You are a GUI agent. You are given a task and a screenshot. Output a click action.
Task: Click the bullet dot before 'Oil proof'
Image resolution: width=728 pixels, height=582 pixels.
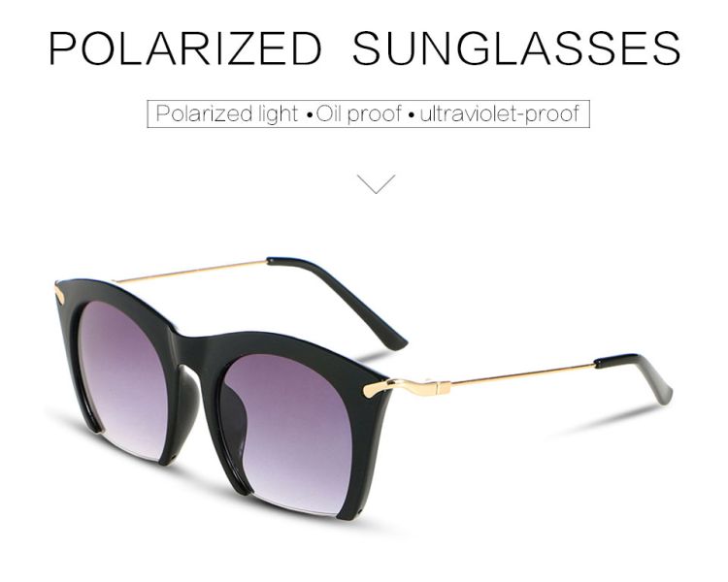point(310,116)
